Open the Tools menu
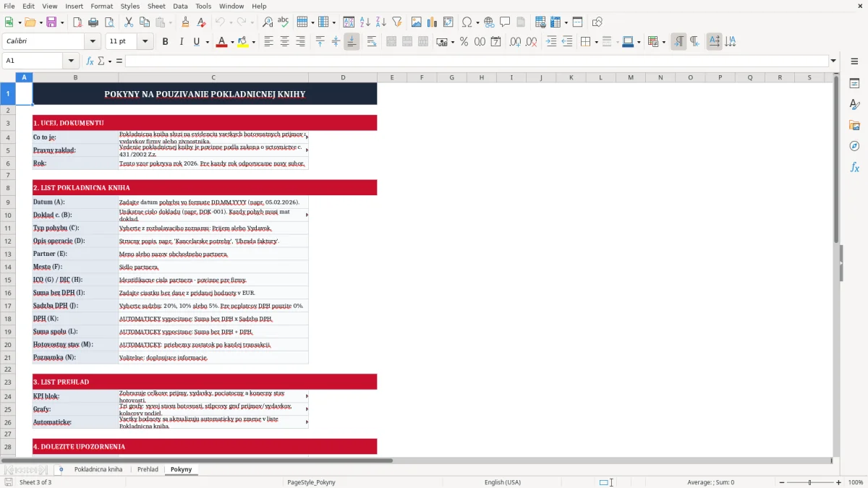Screen dimensions: 868x488 coord(203,6)
